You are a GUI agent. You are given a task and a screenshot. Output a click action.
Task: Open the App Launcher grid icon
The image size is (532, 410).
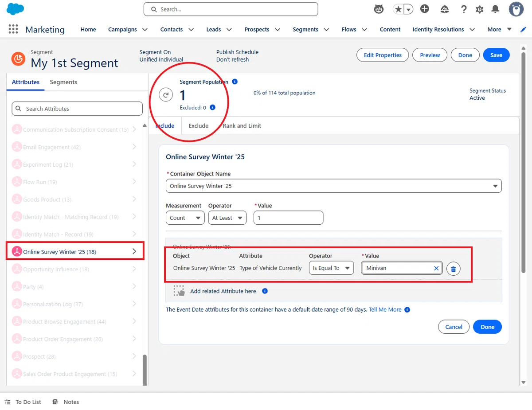click(x=13, y=29)
